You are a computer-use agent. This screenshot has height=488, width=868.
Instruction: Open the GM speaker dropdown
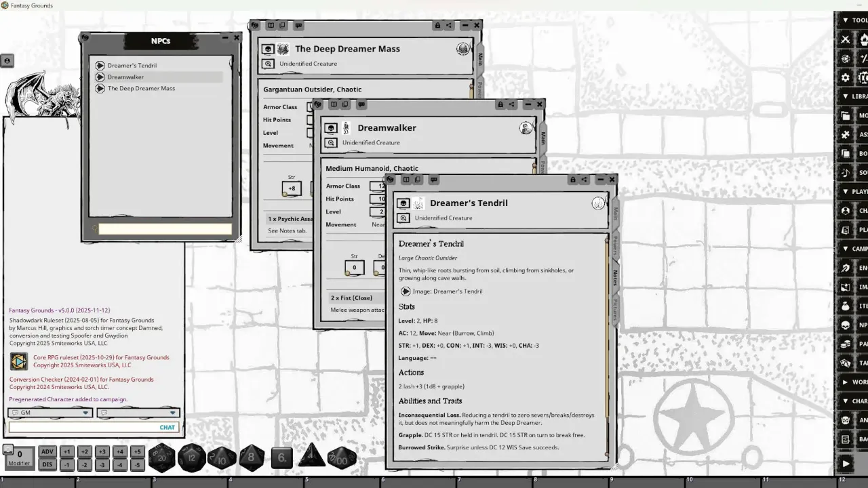click(50, 412)
